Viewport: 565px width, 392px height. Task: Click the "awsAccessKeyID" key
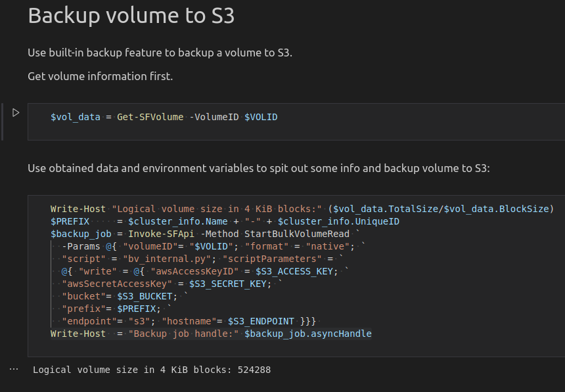194,271
